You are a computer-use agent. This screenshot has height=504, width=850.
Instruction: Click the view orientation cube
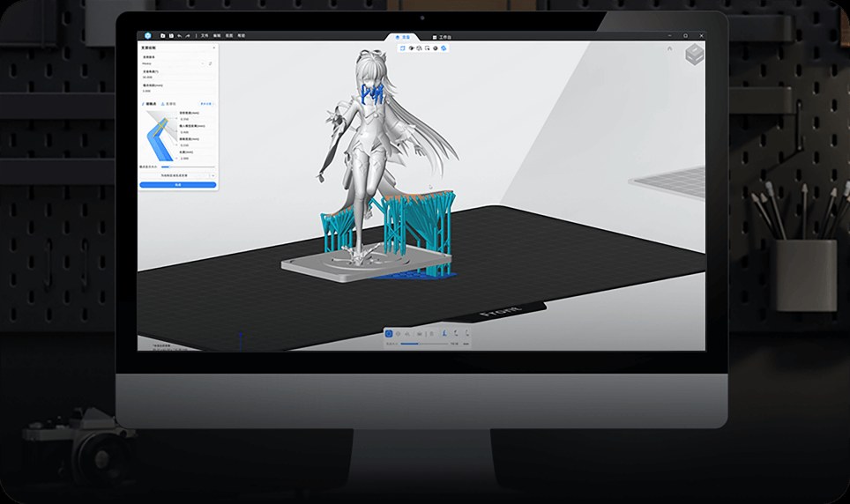[695, 55]
